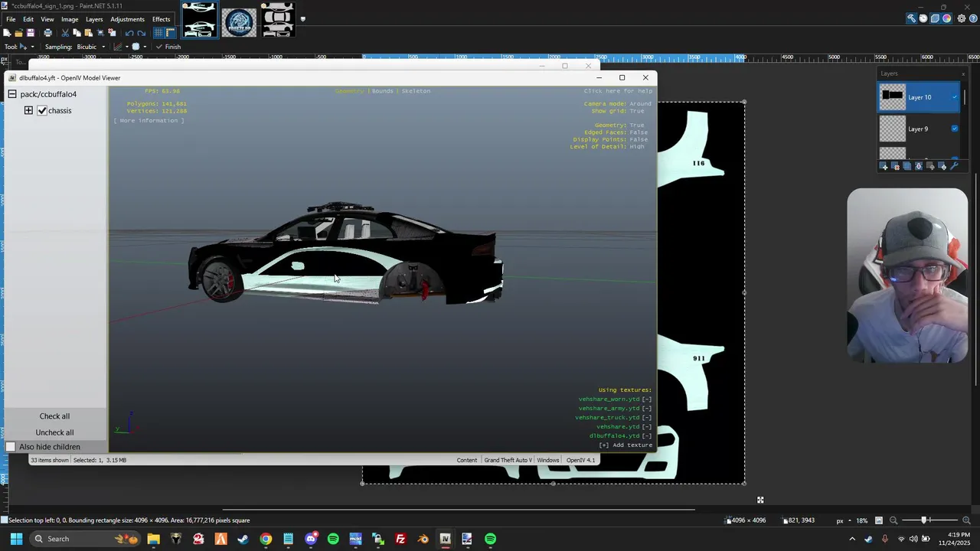
Task: Click the Check all button
Action: pyautogui.click(x=54, y=416)
